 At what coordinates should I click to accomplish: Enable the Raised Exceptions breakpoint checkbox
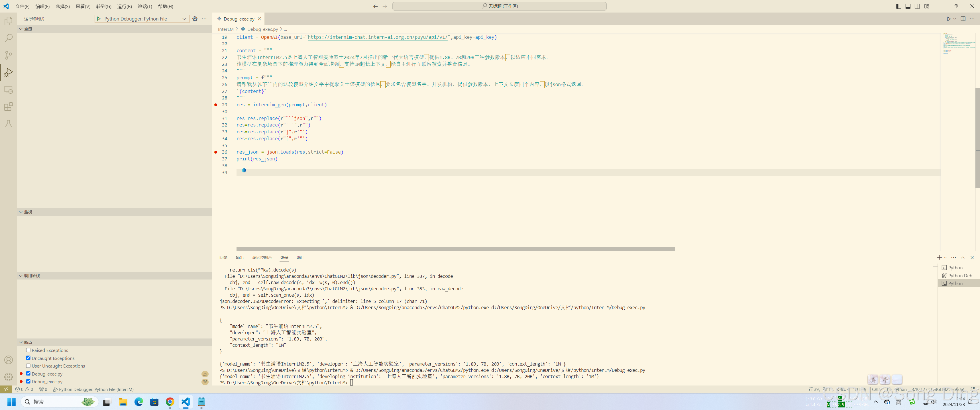click(x=28, y=350)
